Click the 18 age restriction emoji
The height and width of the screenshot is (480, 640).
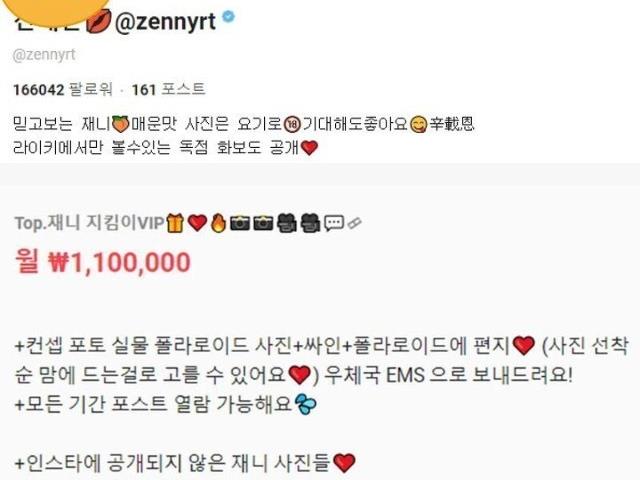(293, 124)
